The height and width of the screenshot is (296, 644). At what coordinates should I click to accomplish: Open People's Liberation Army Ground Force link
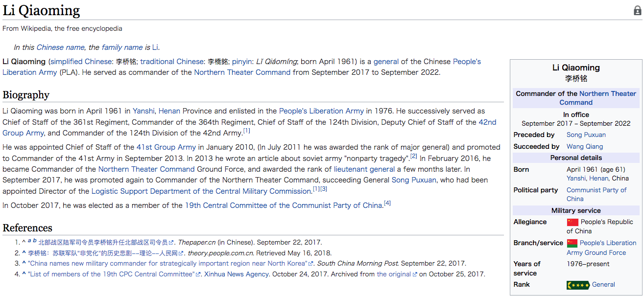pyautogui.click(x=602, y=248)
